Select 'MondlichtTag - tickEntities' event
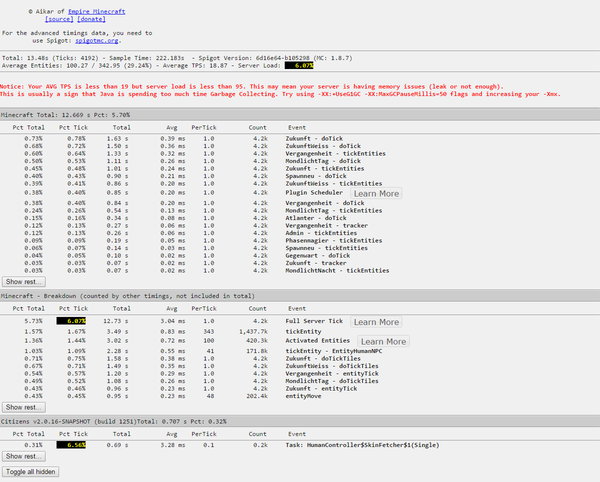The height and width of the screenshot is (482, 600). tap(334, 211)
